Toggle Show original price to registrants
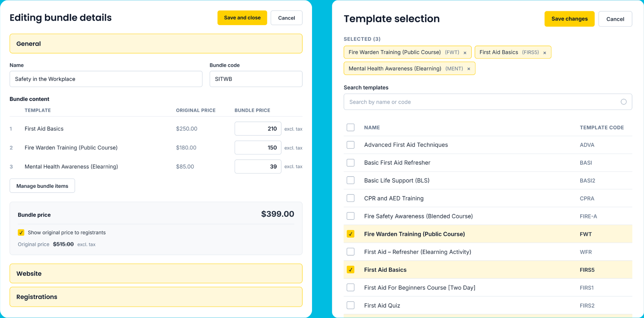The image size is (644, 318). pos(21,232)
